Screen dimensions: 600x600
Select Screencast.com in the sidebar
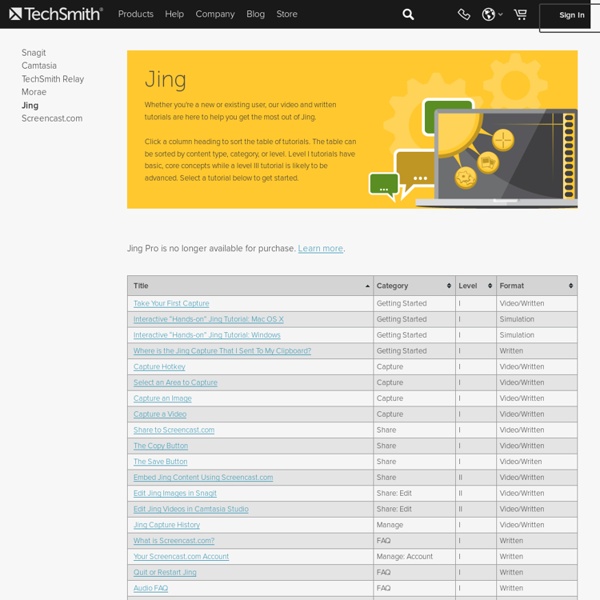coord(52,119)
